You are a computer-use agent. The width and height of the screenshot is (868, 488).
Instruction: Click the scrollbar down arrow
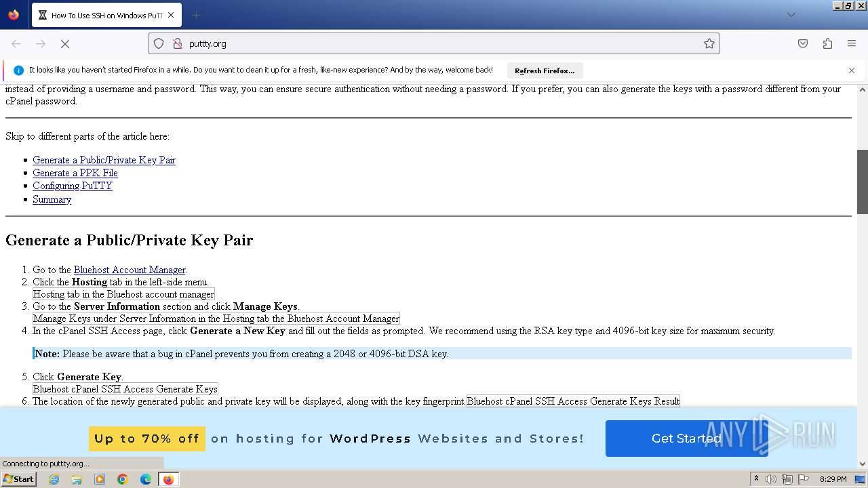tap(863, 464)
